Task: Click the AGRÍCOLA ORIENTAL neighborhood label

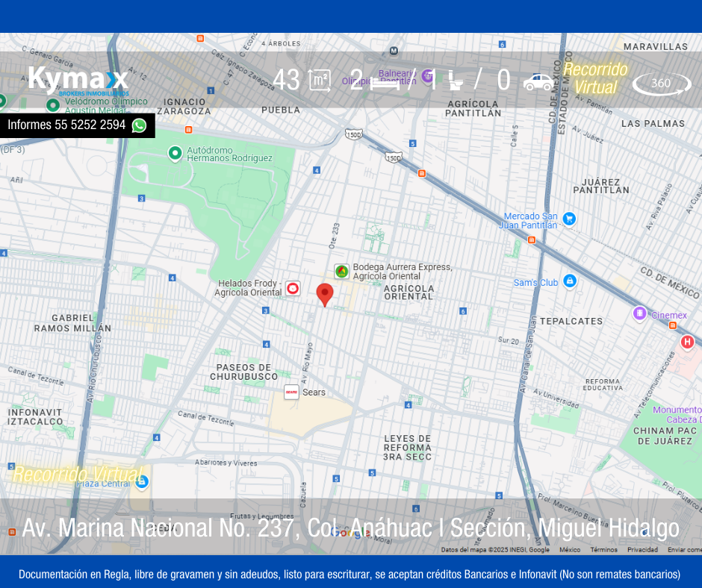Action: pos(409,293)
